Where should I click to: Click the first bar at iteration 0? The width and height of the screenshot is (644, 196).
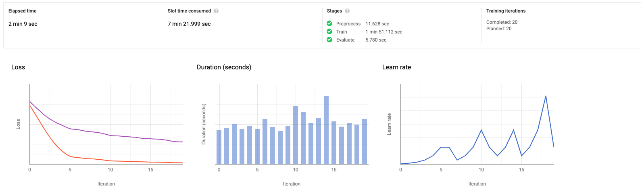(x=219, y=147)
